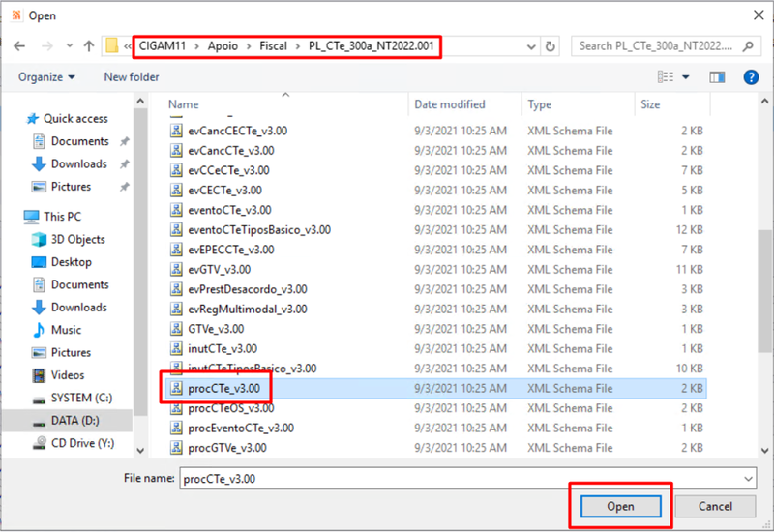The width and height of the screenshot is (774, 532).
Task: Select file procCTeOS_v3.00
Action: (x=436, y=408)
